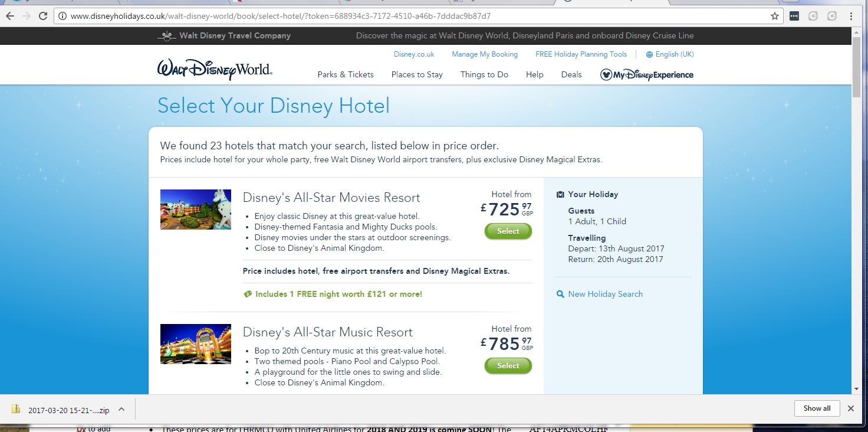The width and height of the screenshot is (868, 432).
Task: Click '1 Adult, 1 Child' guests text
Action: 597,221
